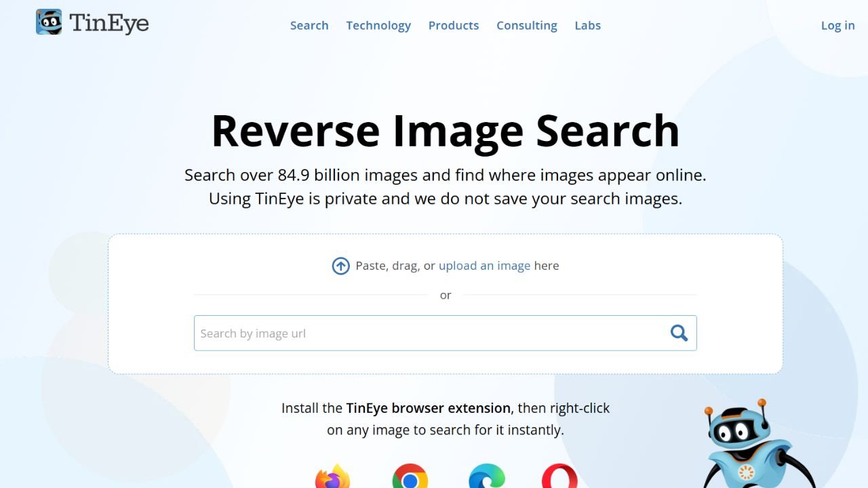Click the 'Paste, drag, or' drop area text
868x488 pixels.
point(395,266)
